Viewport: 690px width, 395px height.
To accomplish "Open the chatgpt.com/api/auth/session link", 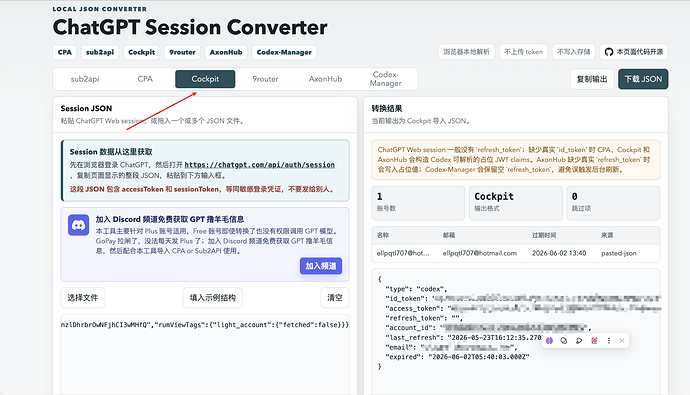I will pos(260,165).
